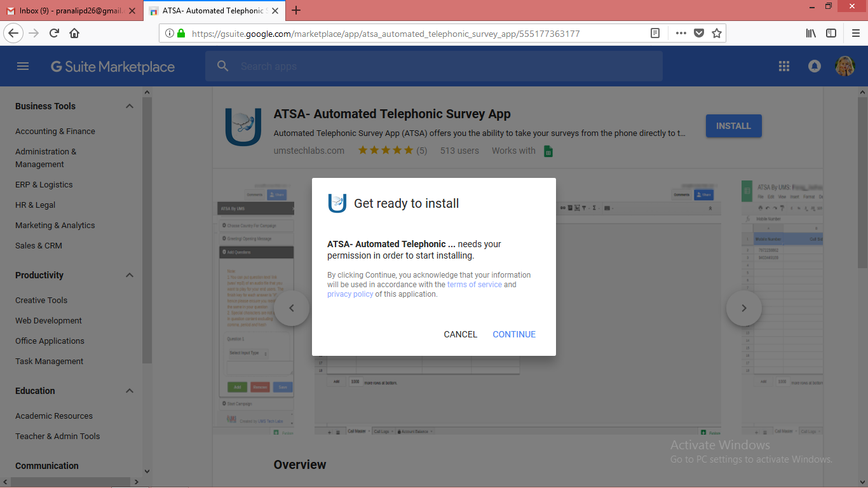The image size is (868, 488).
Task: View Google notifications bell
Action: (x=815, y=66)
